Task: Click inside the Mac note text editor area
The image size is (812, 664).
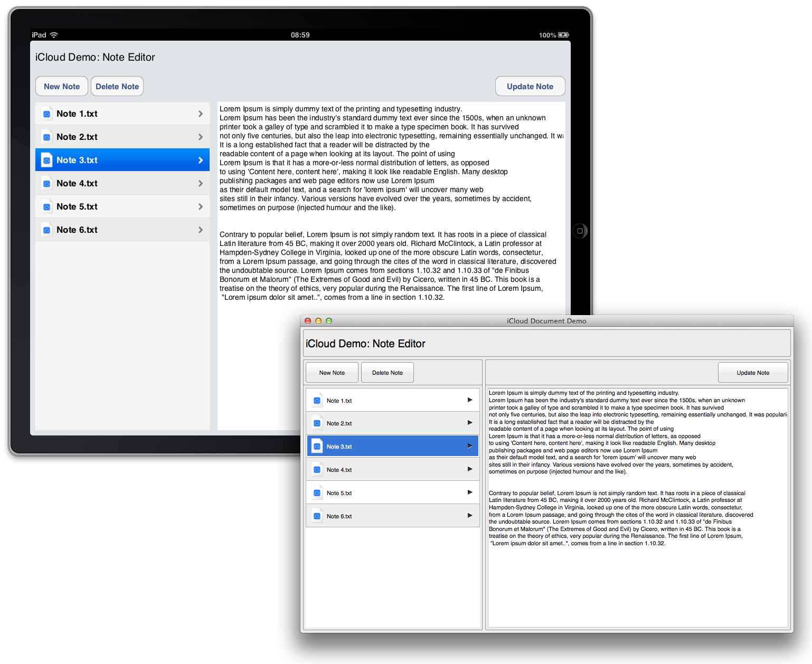Action: pyautogui.click(x=637, y=581)
